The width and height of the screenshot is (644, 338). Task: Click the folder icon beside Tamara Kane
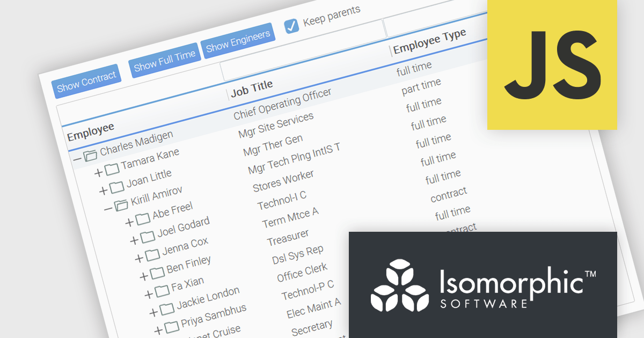pyautogui.click(x=112, y=170)
